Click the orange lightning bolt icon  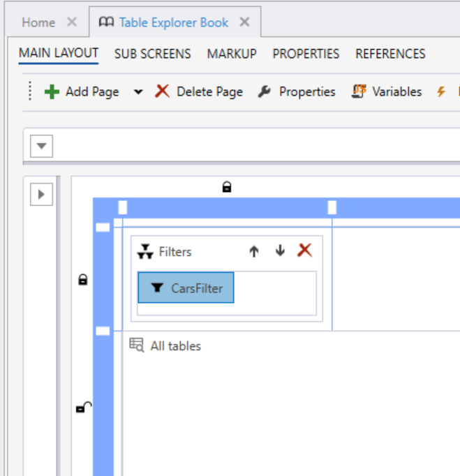pos(441,92)
